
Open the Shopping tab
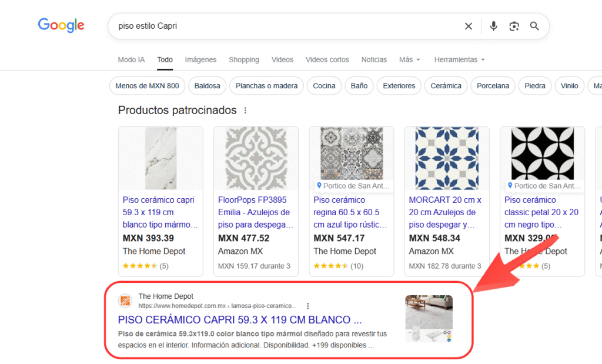click(x=244, y=59)
